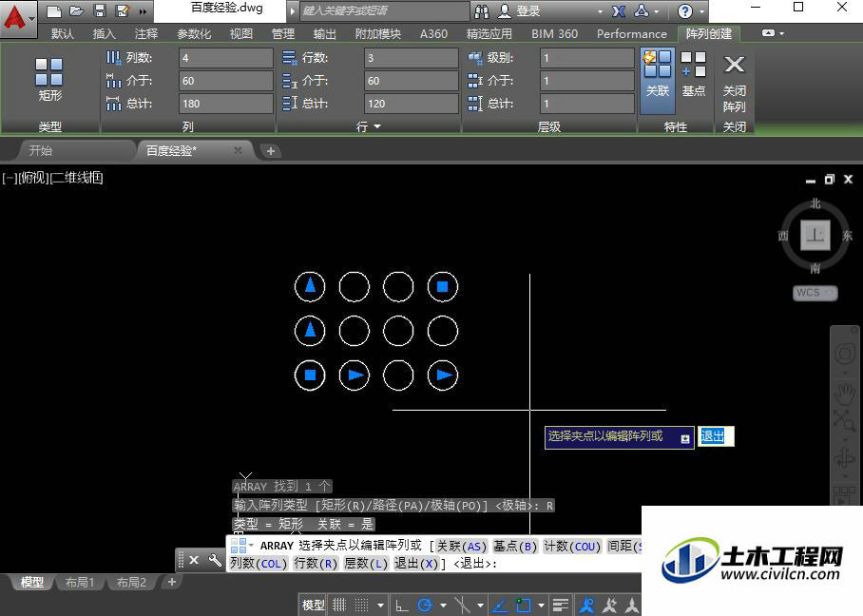Close the command line with X
Viewport: 863px width, 616px height.
click(x=194, y=561)
